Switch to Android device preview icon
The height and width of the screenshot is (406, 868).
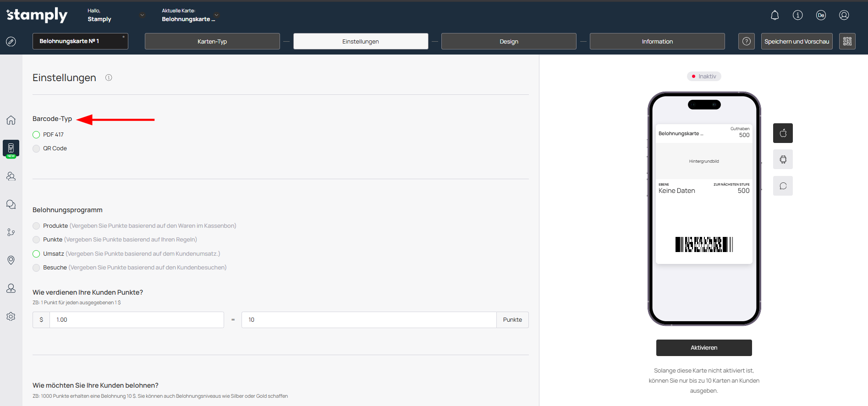point(783,159)
